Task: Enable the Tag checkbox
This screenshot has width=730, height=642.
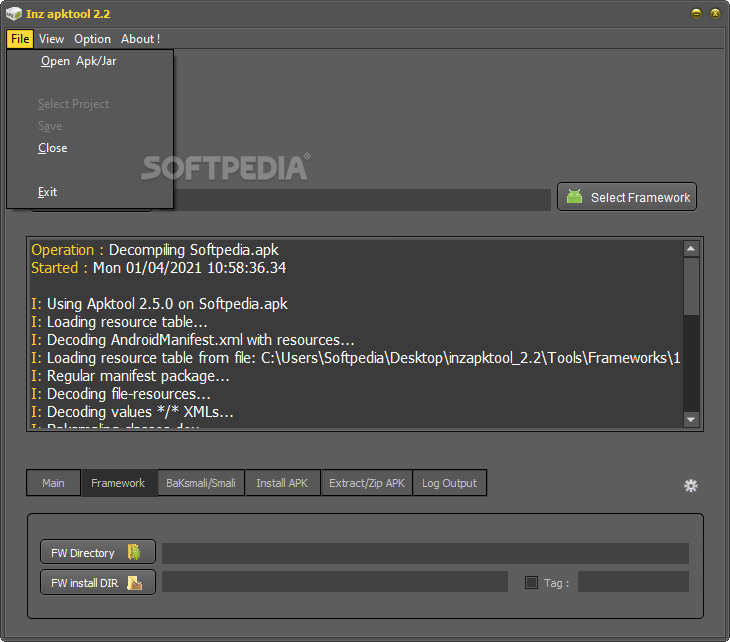Action: [531, 582]
